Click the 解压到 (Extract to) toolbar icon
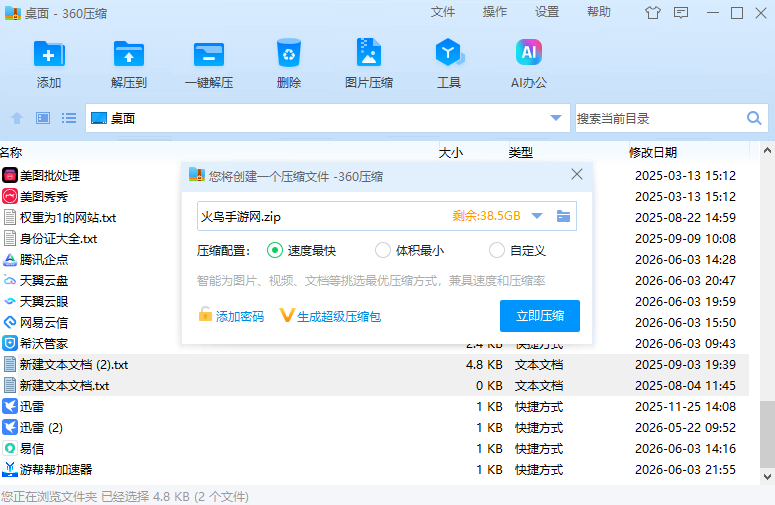 pyautogui.click(x=129, y=54)
